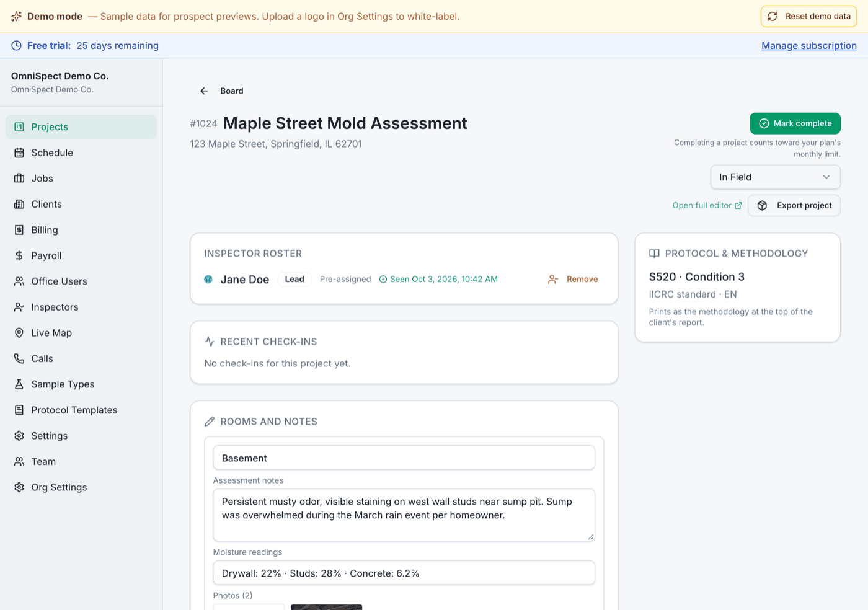Open the Live Map pin icon

point(19,333)
